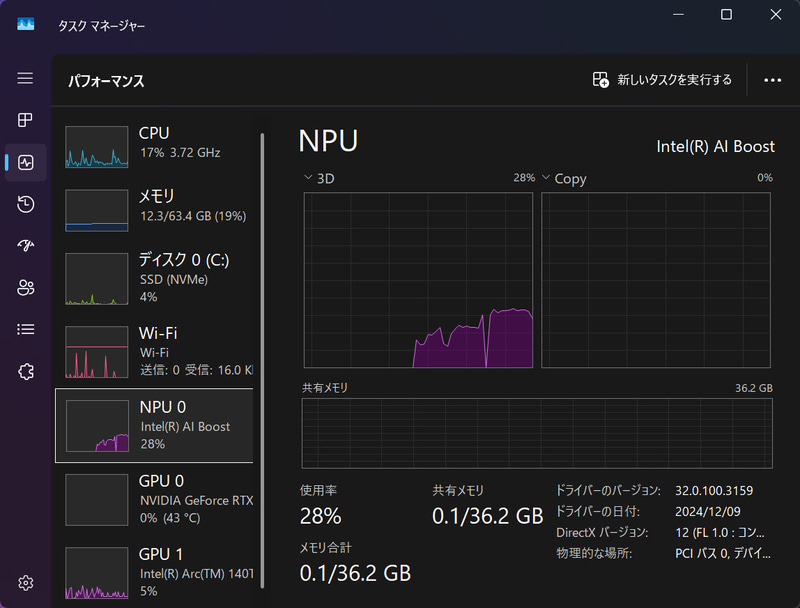The image size is (800, 608).
Task: Open Task Manager settings gear
Action: pos(24,582)
